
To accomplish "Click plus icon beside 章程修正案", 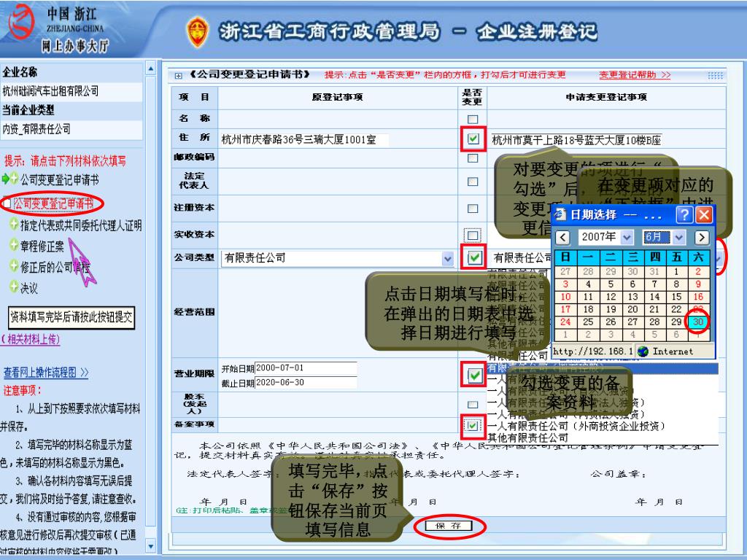I will [x=14, y=245].
